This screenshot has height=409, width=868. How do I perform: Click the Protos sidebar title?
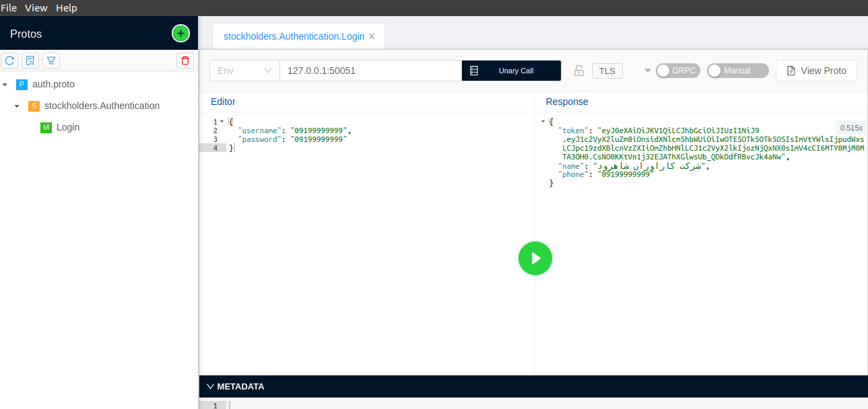pyautogui.click(x=26, y=34)
